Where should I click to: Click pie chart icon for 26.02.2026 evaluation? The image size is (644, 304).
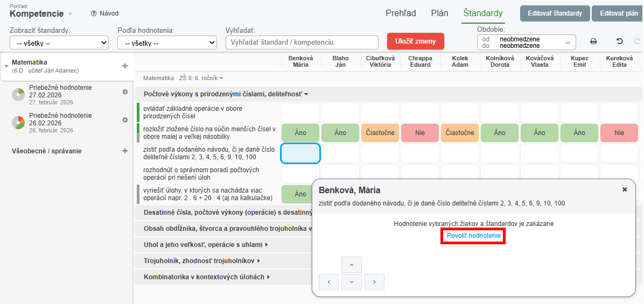pos(18,122)
